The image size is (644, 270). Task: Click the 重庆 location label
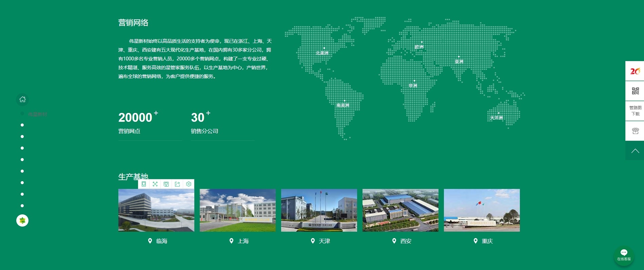487,241
